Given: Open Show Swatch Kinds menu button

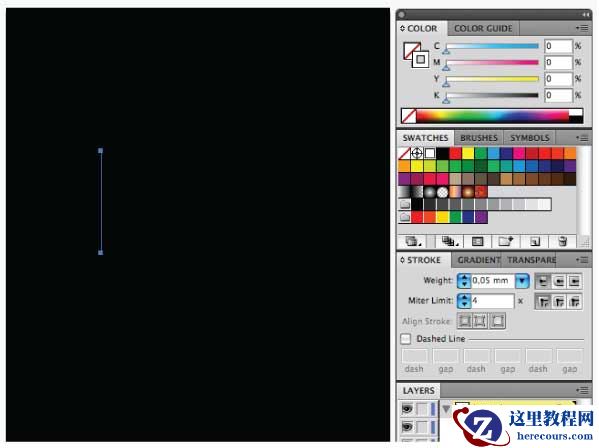Looking at the screenshot, I should tap(450, 241).
